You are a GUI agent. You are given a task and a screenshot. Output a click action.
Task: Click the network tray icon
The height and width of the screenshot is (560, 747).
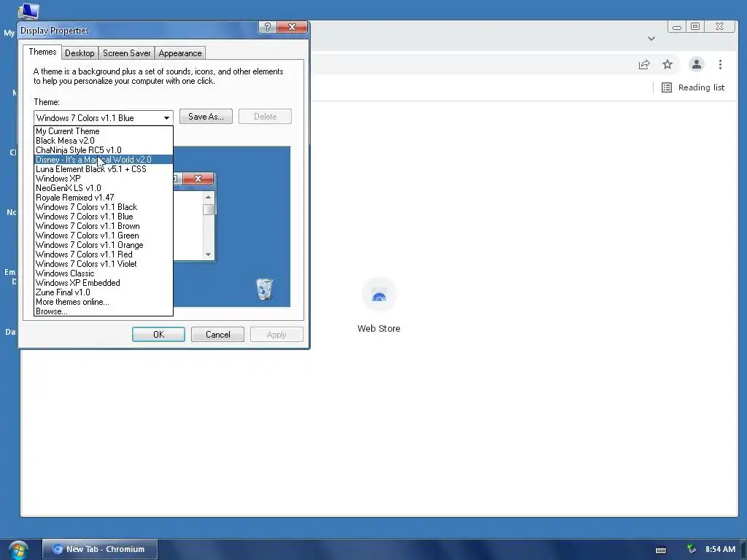(692, 549)
